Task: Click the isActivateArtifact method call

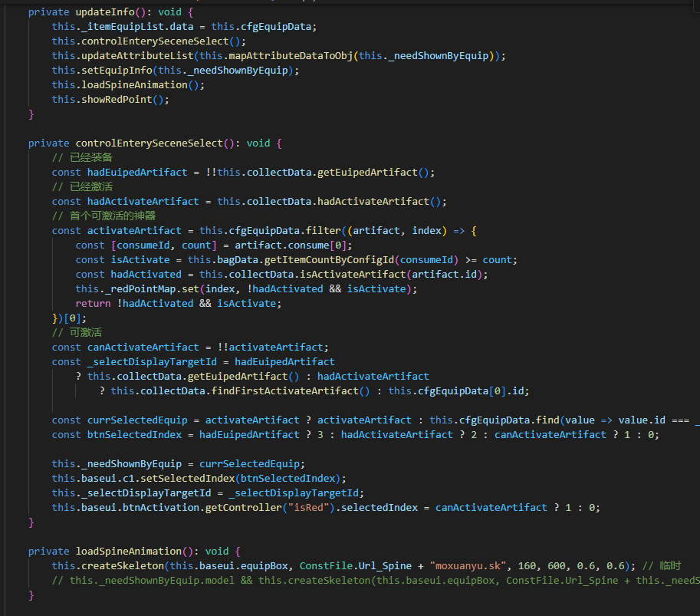Action: point(353,275)
